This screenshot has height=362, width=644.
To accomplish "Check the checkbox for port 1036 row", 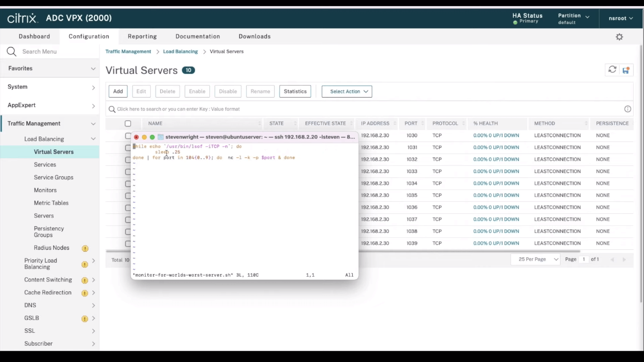I will click(x=127, y=208).
